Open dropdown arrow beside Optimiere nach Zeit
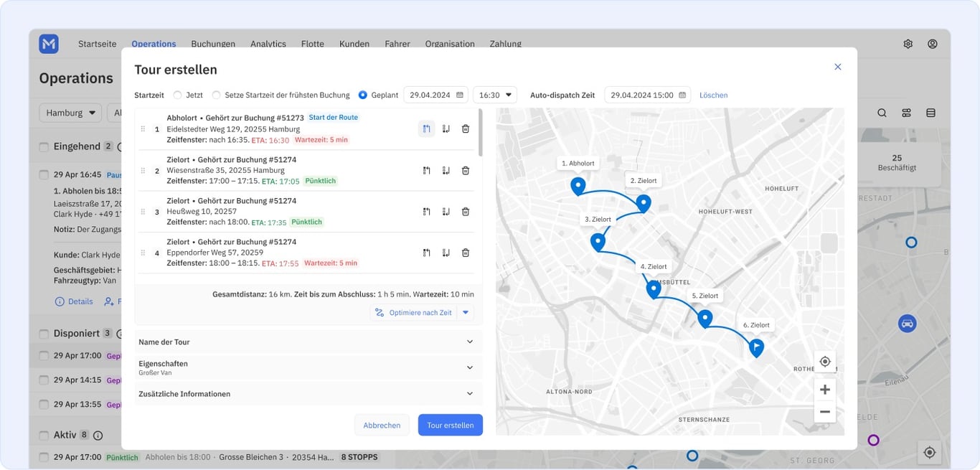Image resolution: width=980 pixels, height=470 pixels. click(466, 313)
